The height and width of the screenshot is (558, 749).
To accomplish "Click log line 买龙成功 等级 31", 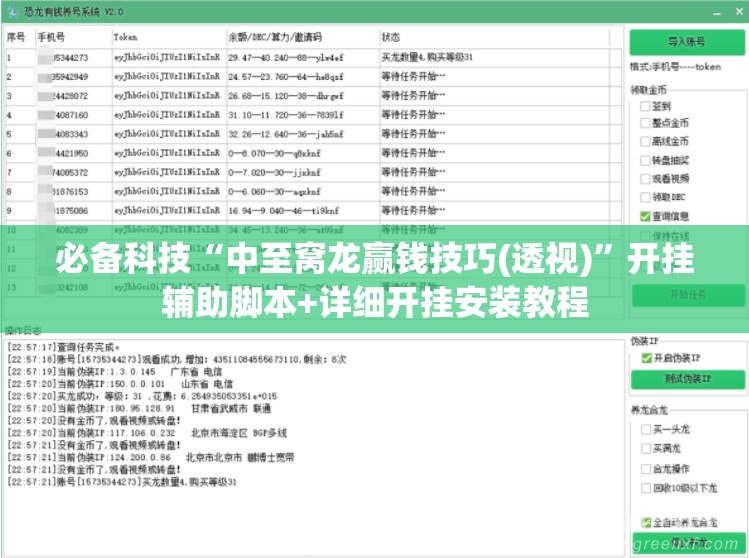I will tap(142, 396).
